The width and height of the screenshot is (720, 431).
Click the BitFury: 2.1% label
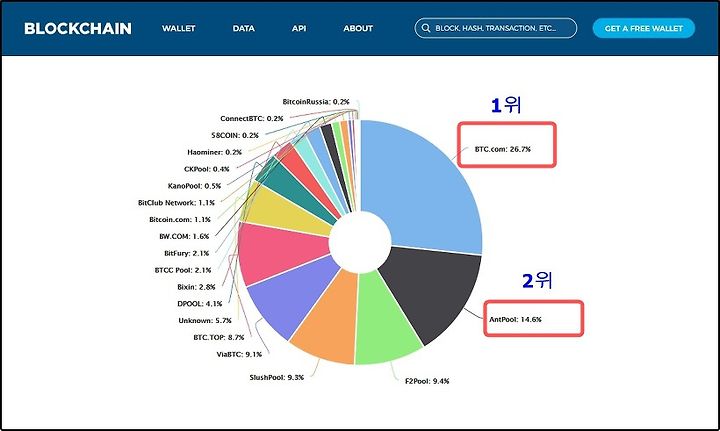click(x=186, y=253)
